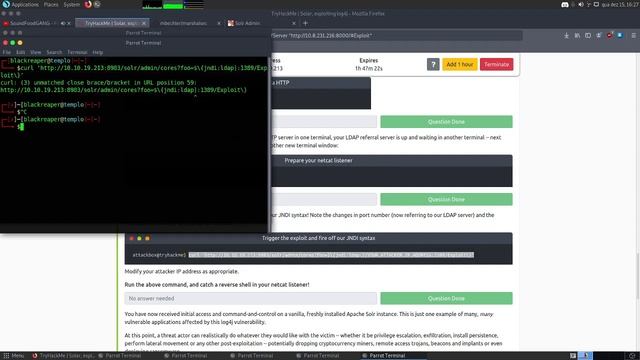Open the network status tray icon

pos(589,4)
